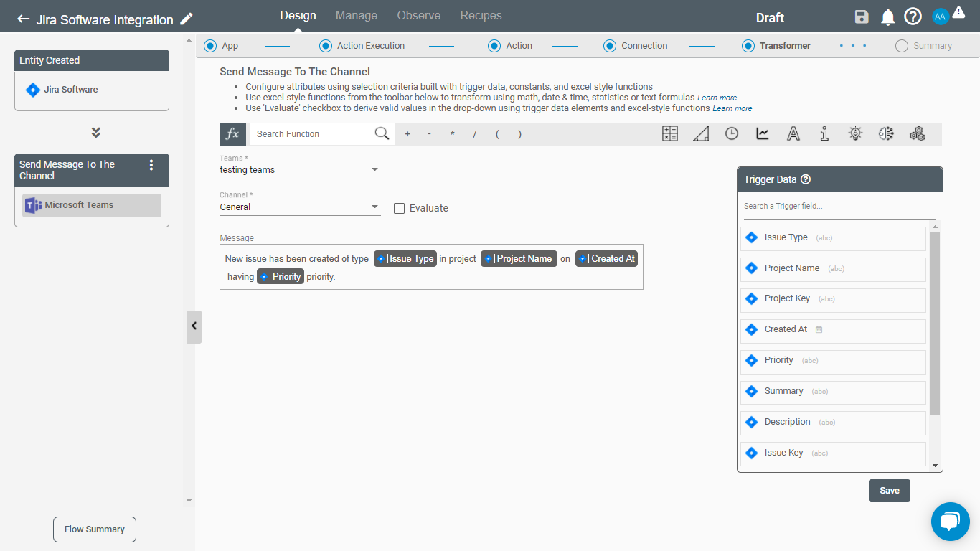Switch to the Design tab
Image resolution: width=980 pixels, height=551 pixels.
[298, 16]
